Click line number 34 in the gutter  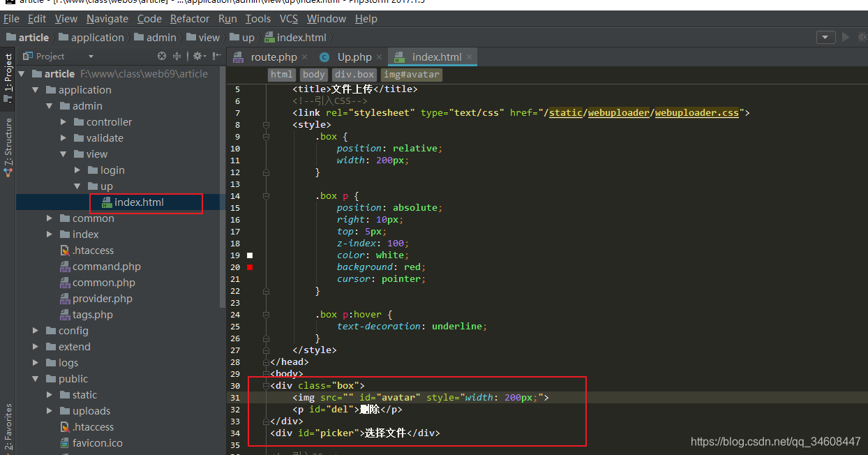click(234, 433)
